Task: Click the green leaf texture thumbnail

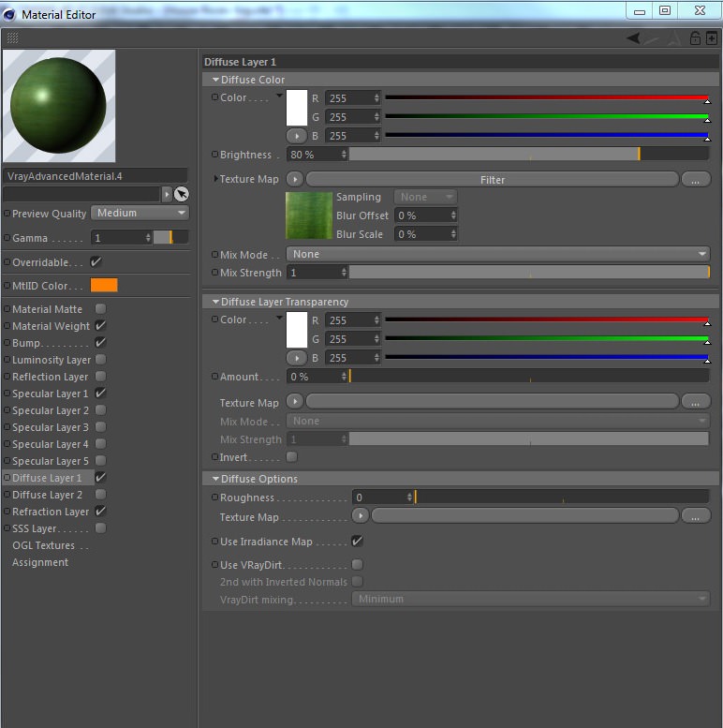Action: [309, 215]
